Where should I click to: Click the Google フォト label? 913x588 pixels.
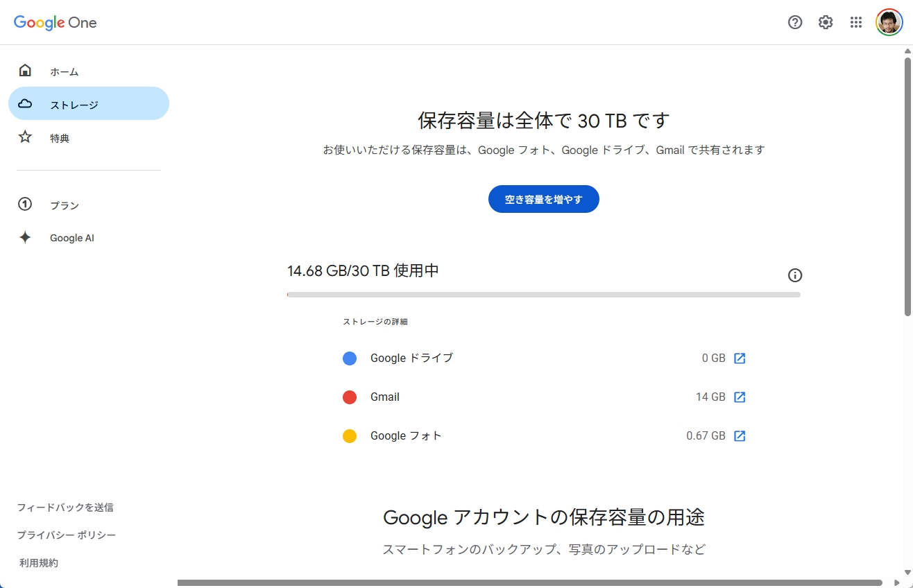406,436
